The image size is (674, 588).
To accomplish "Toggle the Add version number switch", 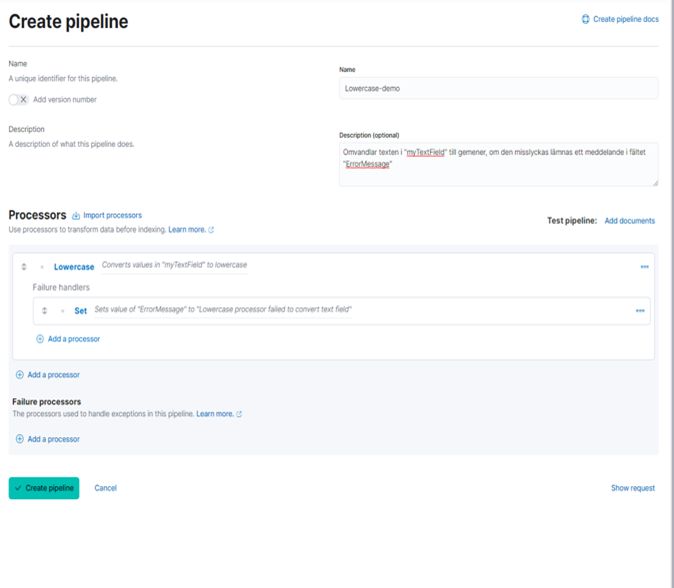I will pos(18,100).
